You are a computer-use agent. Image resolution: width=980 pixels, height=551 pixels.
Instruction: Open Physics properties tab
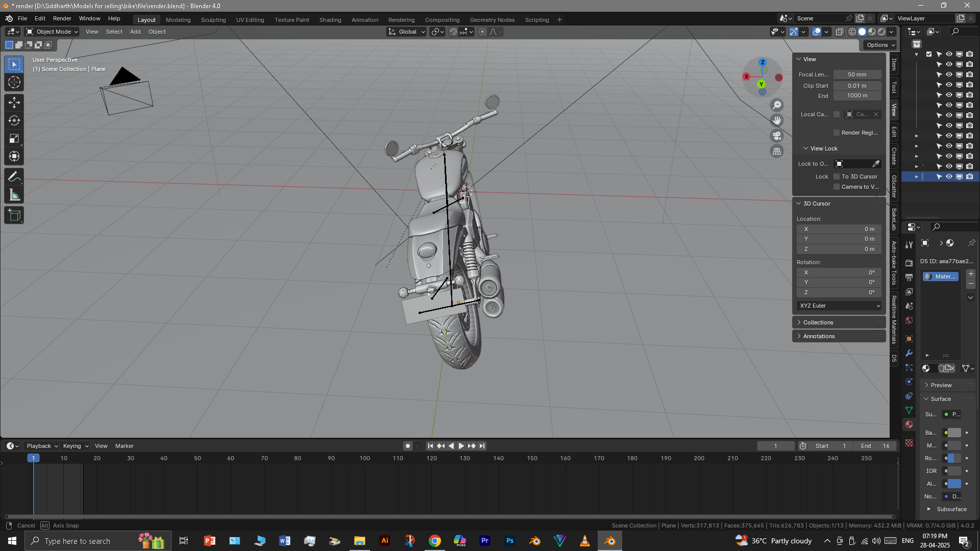(909, 382)
